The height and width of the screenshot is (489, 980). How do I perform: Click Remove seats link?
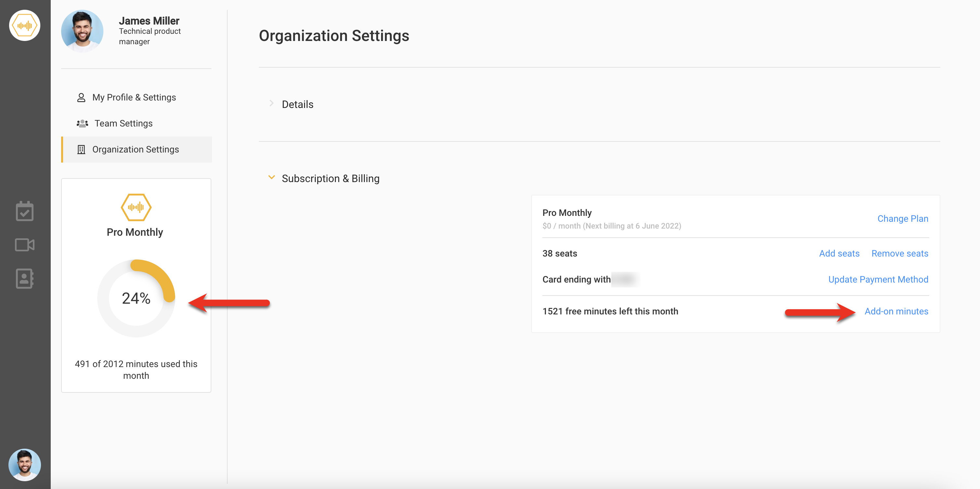pyautogui.click(x=899, y=254)
